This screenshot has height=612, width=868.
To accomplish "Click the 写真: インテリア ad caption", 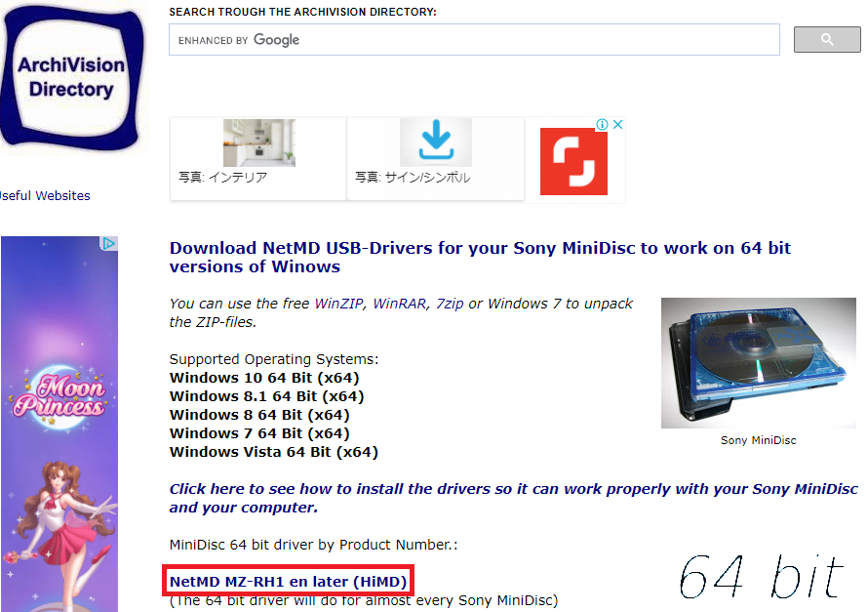I will point(222,178).
